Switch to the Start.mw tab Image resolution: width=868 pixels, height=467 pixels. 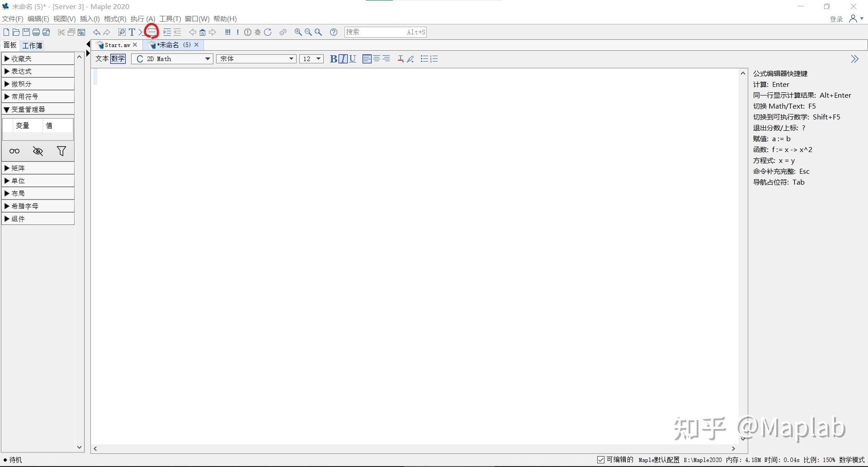(117, 45)
